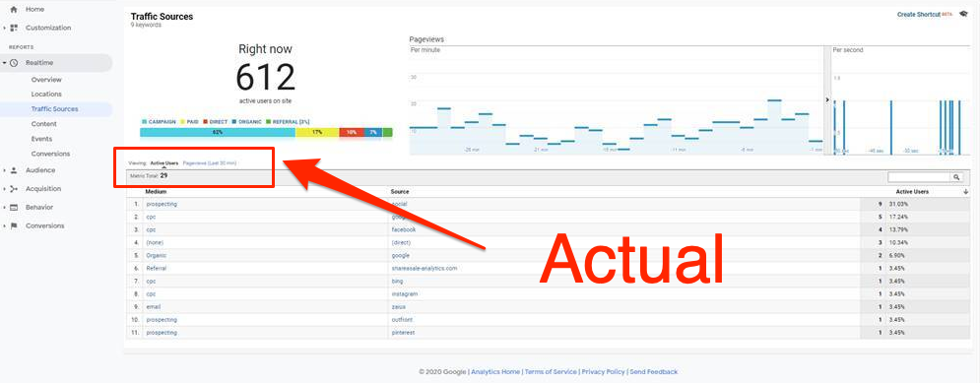The width and height of the screenshot is (980, 383).
Task: Collapse the Realtime section arrow
Action: point(4,63)
